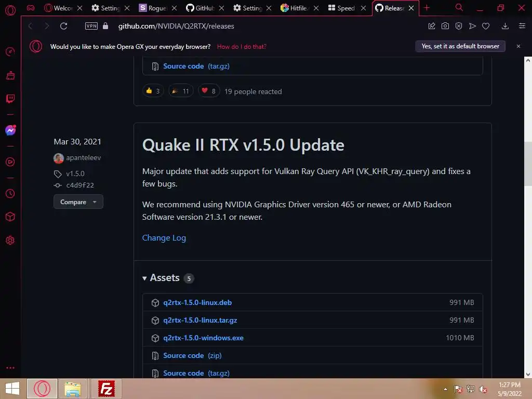Toggle the VPN badge in address bar
This screenshot has height=399, width=532.
[91, 26]
